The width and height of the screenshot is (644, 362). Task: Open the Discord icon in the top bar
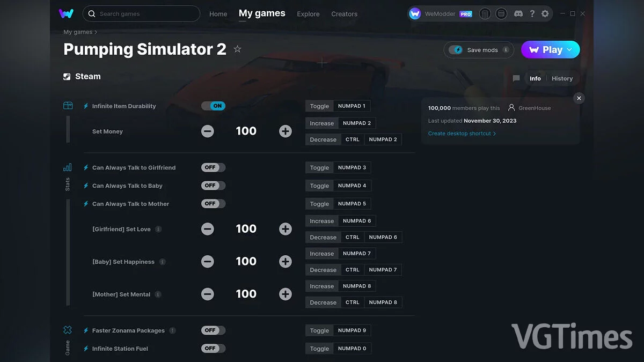click(x=518, y=14)
